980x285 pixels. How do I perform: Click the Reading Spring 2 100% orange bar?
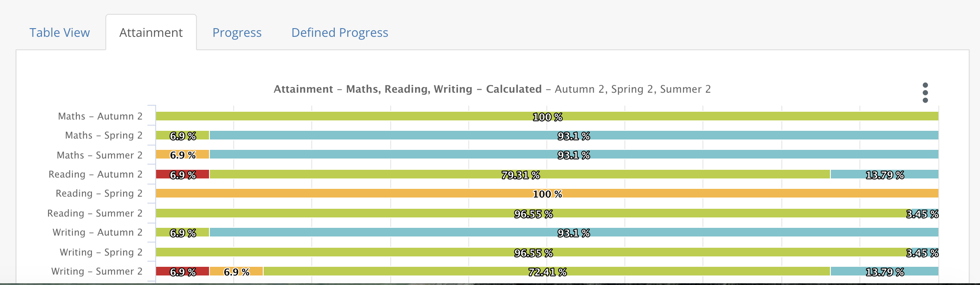click(x=547, y=193)
